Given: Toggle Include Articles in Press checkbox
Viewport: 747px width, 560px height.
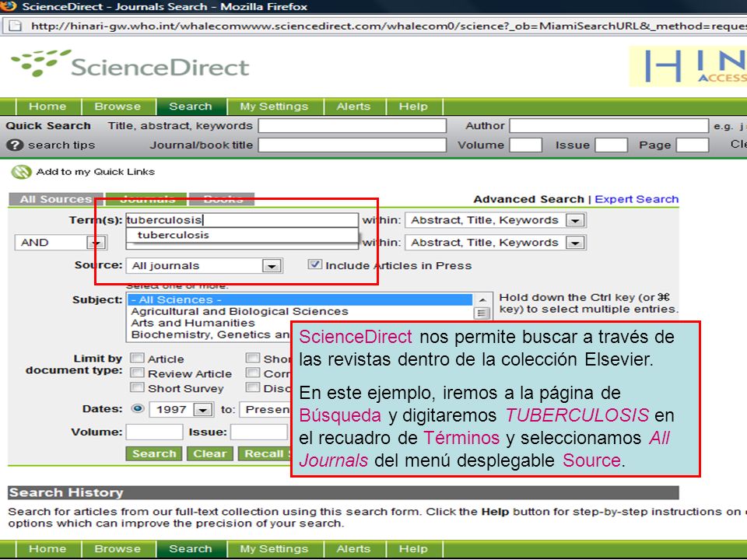Looking at the screenshot, I should coord(314,264).
